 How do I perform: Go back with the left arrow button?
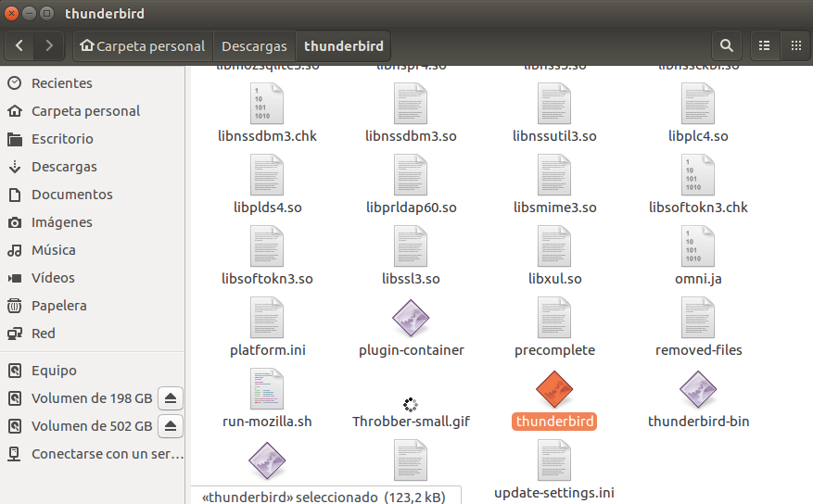pyautogui.click(x=19, y=45)
